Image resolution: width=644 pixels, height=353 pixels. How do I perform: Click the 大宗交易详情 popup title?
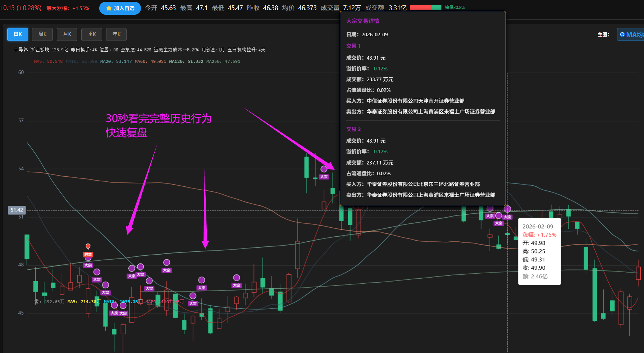point(362,21)
